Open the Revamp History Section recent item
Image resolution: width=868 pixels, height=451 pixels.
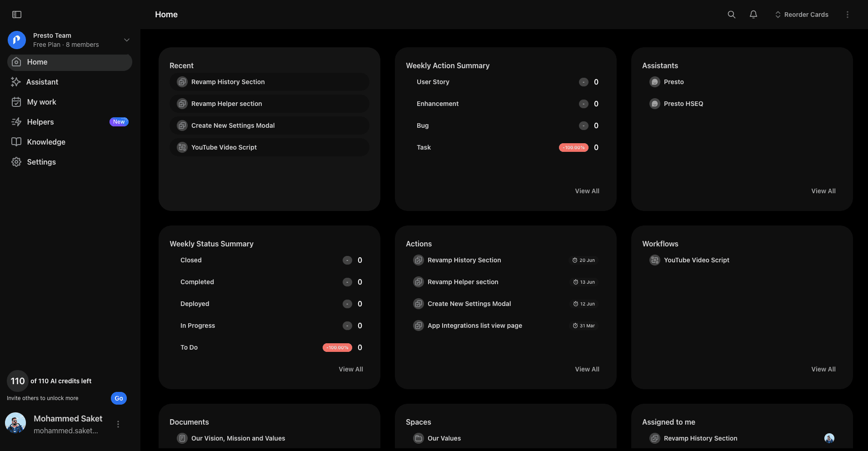[228, 82]
